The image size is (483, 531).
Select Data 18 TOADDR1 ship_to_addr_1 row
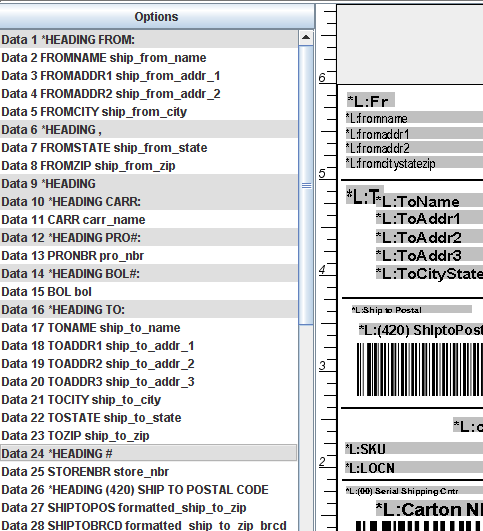pos(149,345)
